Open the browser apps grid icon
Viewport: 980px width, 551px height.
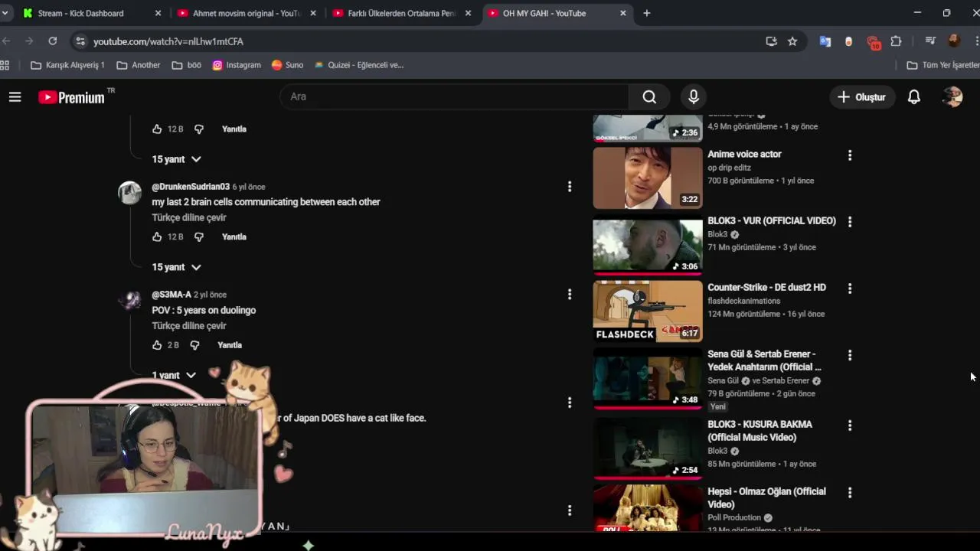point(5,65)
